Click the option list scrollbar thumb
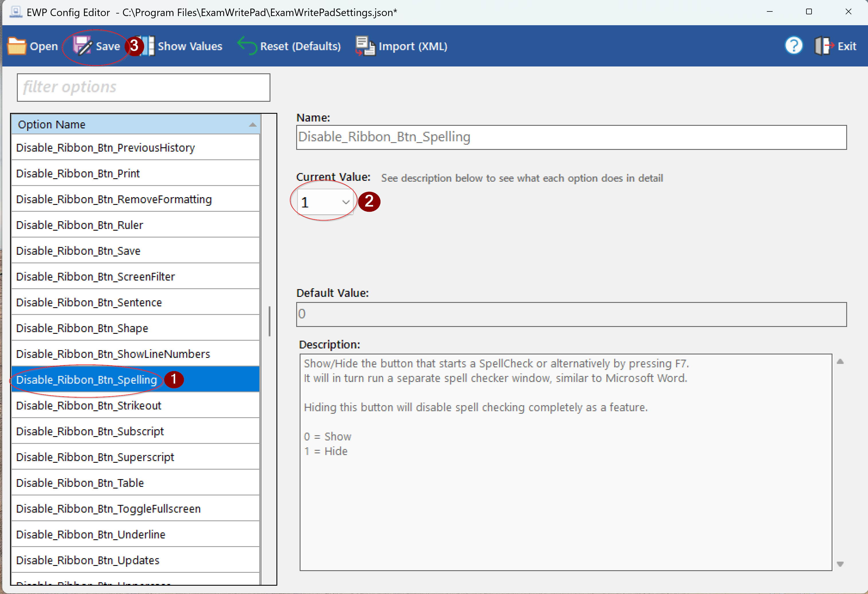Image resolution: width=868 pixels, height=594 pixels. pyautogui.click(x=269, y=321)
